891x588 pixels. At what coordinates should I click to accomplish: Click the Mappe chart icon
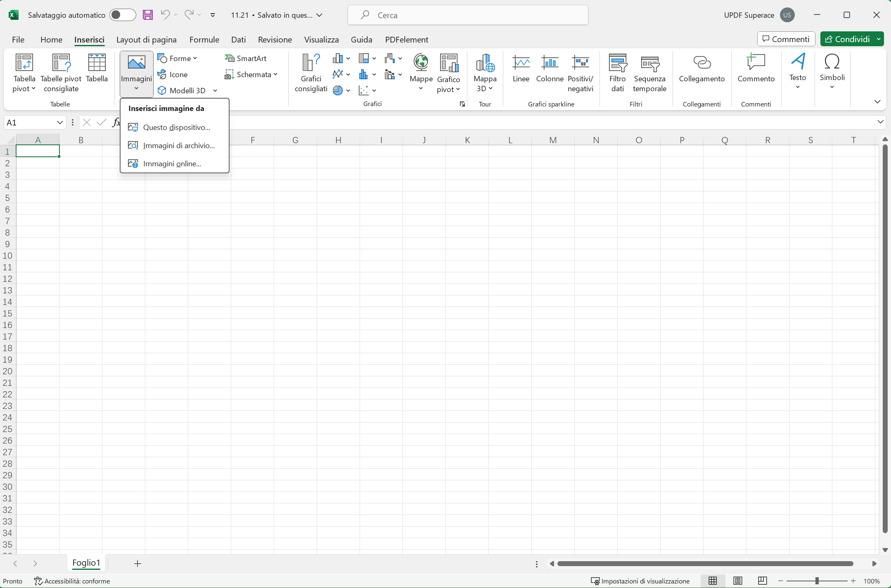pyautogui.click(x=421, y=62)
